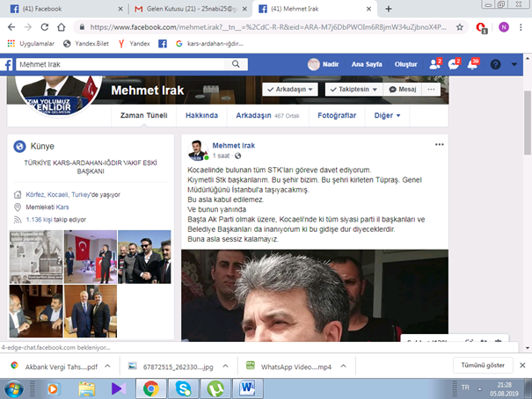The height and width of the screenshot is (399, 532).
Task: Open notifications bell icon
Action: (x=472, y=64)
